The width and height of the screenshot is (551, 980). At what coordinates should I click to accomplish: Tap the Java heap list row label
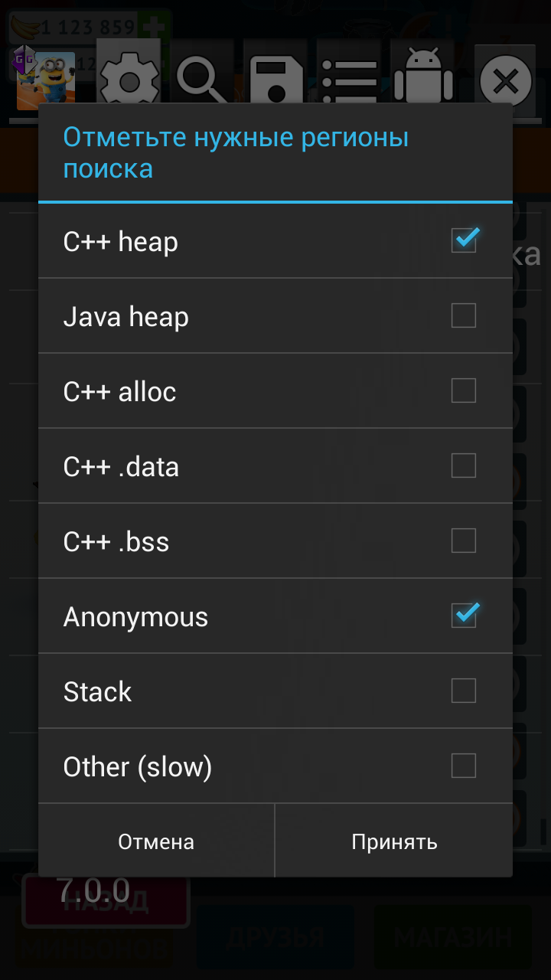pyautogui.click(x=126, y=316)
